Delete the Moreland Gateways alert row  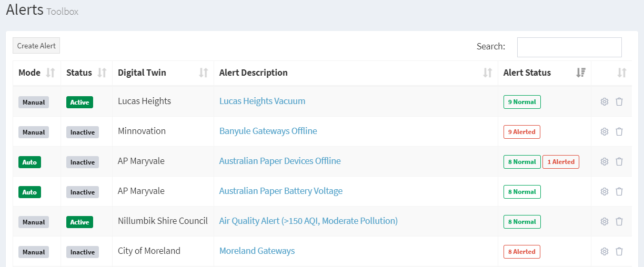[x=619, y=252]
